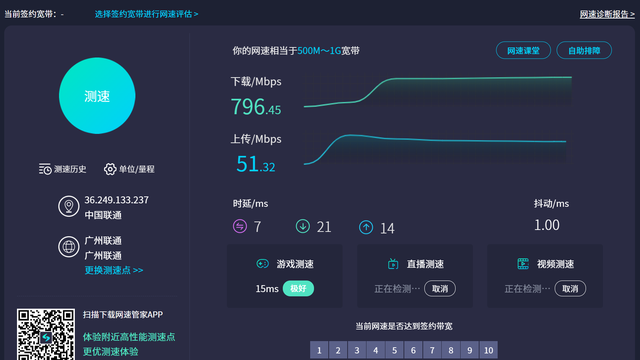Screen dimensions: 640x360
Task: Click the upload value 51.32
Action: 256,164
